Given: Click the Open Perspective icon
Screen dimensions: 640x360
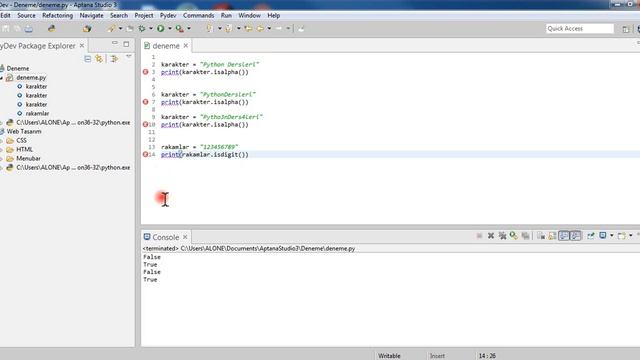Looking at the screenshot, I should [626, 29].
